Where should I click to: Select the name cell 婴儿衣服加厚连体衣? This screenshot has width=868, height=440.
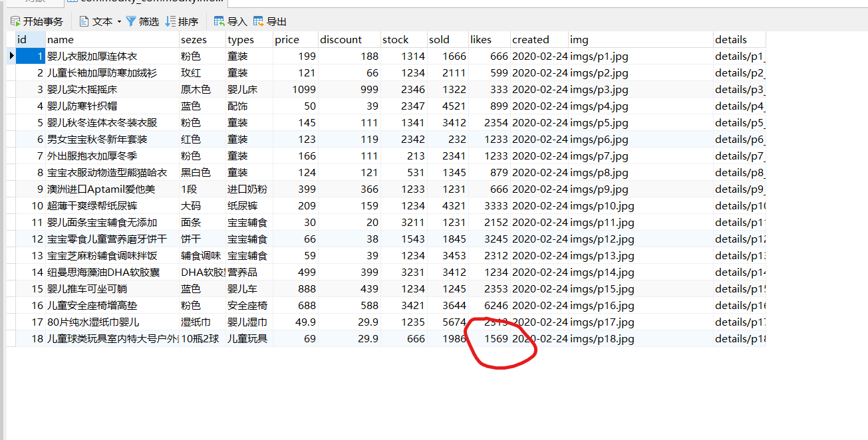tap(112, 56)
